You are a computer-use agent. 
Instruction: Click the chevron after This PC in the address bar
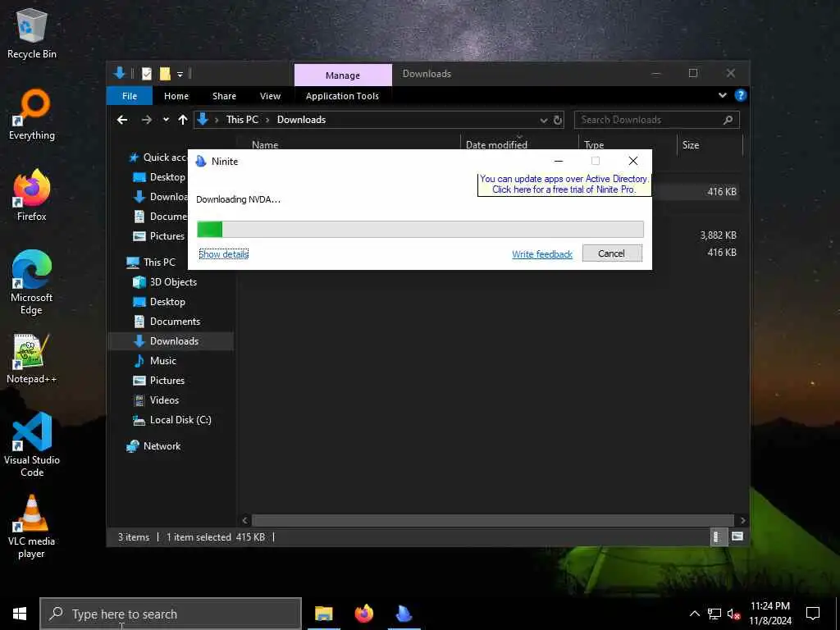coord(267,120)
